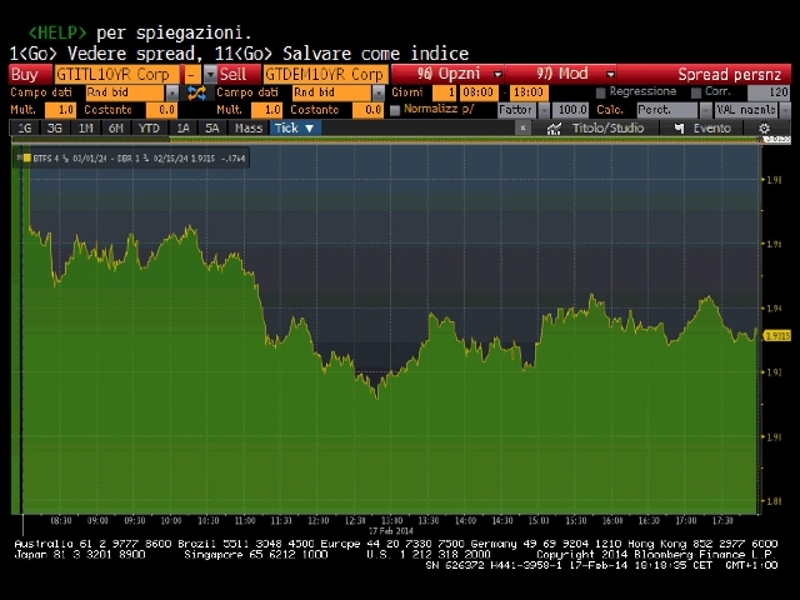Click the swap Buy/Sell securities icon

(x=195, y=92)
